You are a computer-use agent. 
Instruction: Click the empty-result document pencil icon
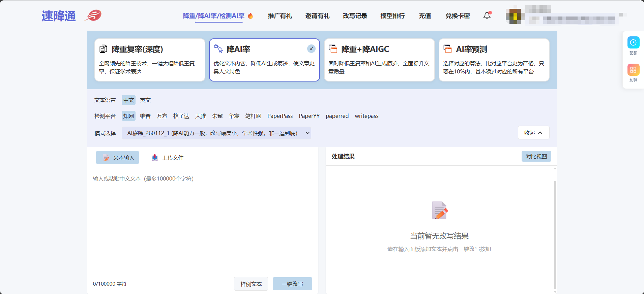[x=440, y=210]
